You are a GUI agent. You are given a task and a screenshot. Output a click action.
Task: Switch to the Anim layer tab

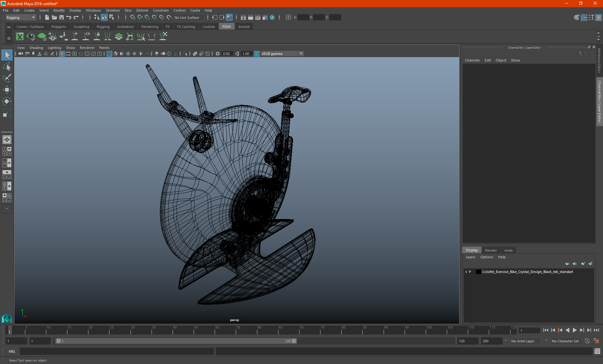click(x=508, y=250)
